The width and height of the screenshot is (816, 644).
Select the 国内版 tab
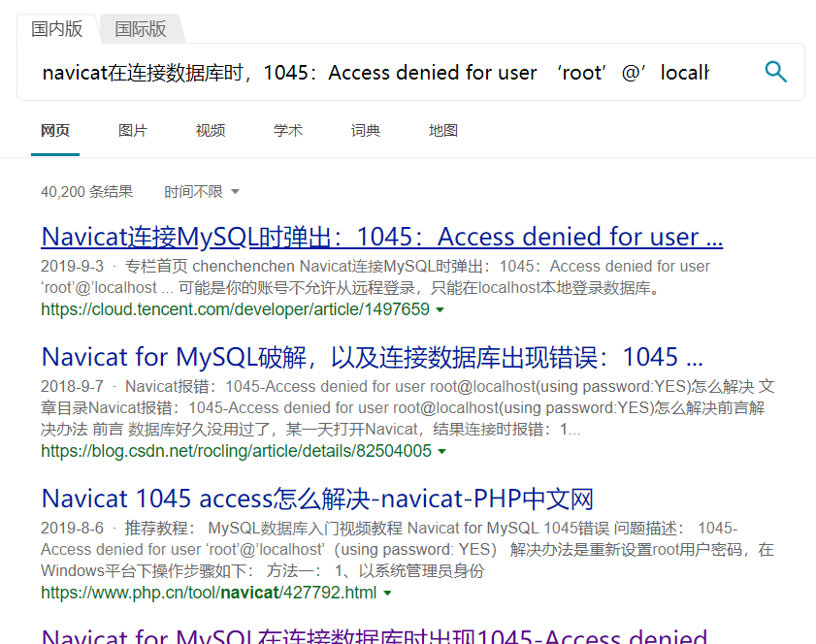point(57,28)
